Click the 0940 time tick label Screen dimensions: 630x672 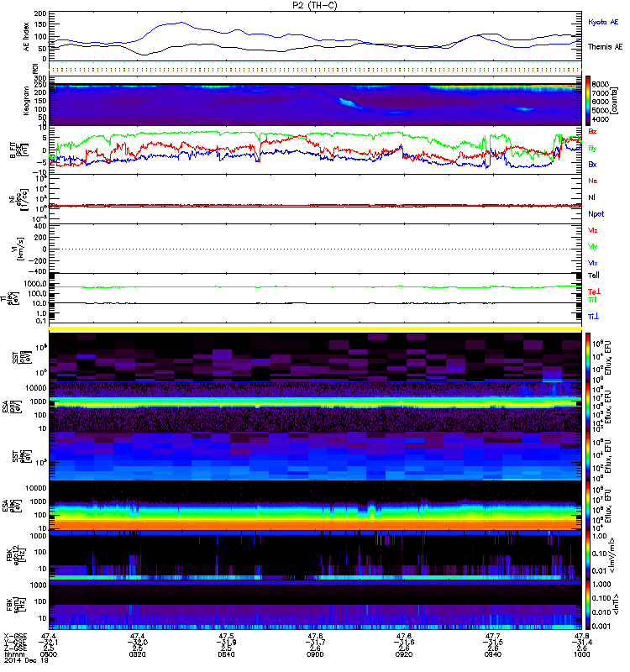[493, 654]
